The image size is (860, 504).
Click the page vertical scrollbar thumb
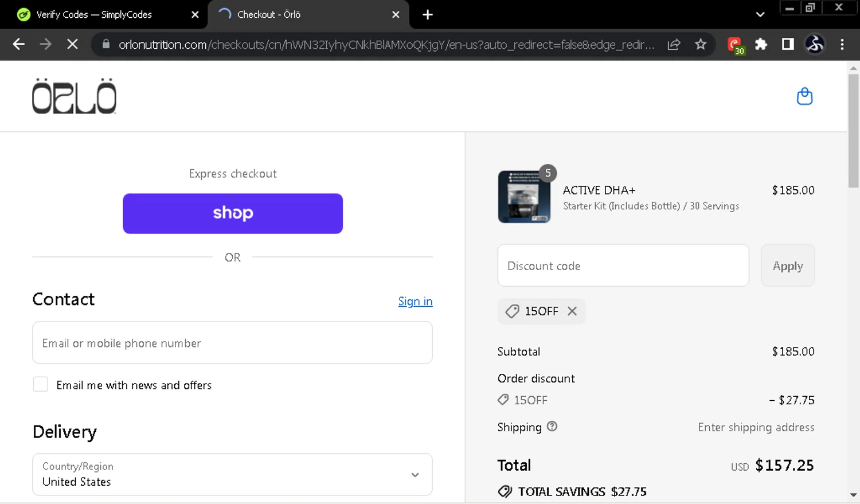point(853,131)
